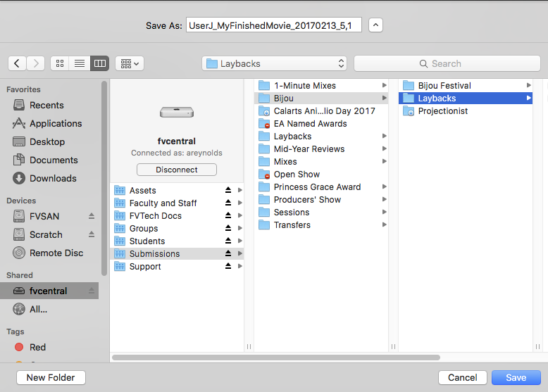Expand the Mid-Year Reviews arrow
Image resolution: width=548 pixels, height=392 pixels.
point(385,148)
